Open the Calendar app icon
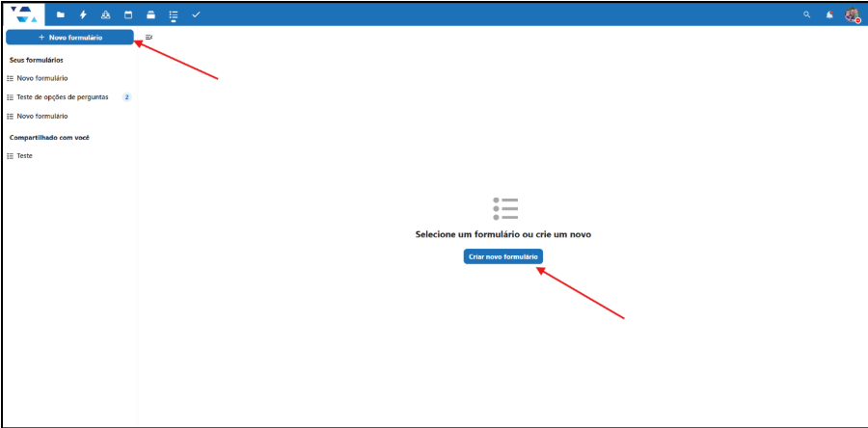 [127, 14]
